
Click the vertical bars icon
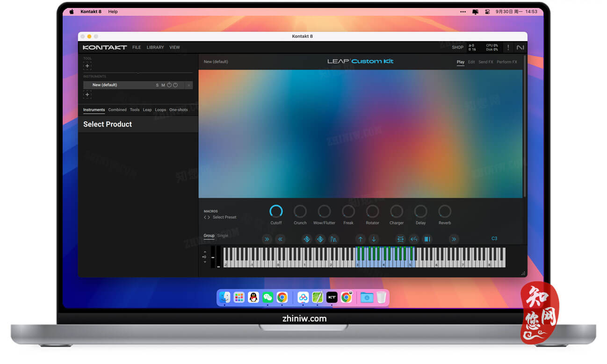pos(427,239)
